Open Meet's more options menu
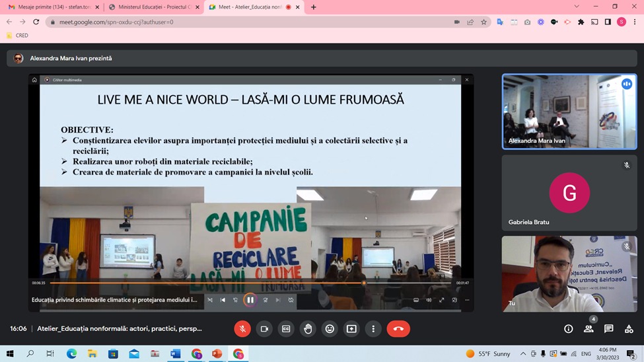Screen dimensions: 644x362 tap(373, 329)
